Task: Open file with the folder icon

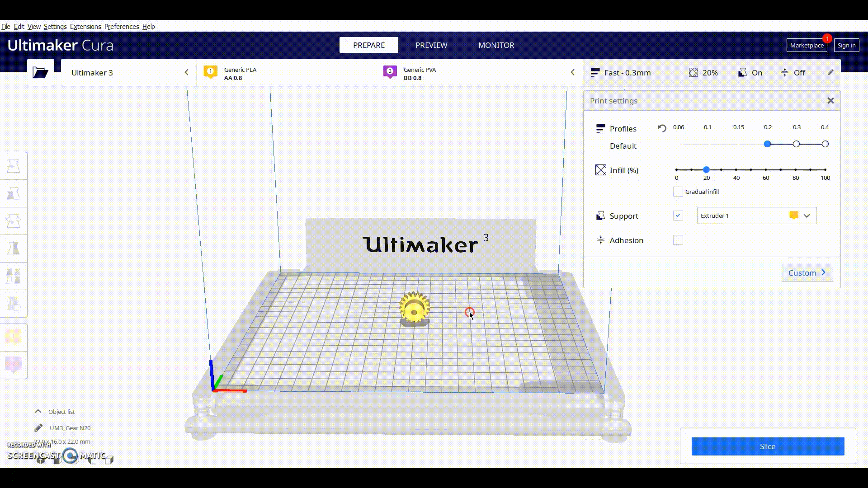Action: (40, 72)
